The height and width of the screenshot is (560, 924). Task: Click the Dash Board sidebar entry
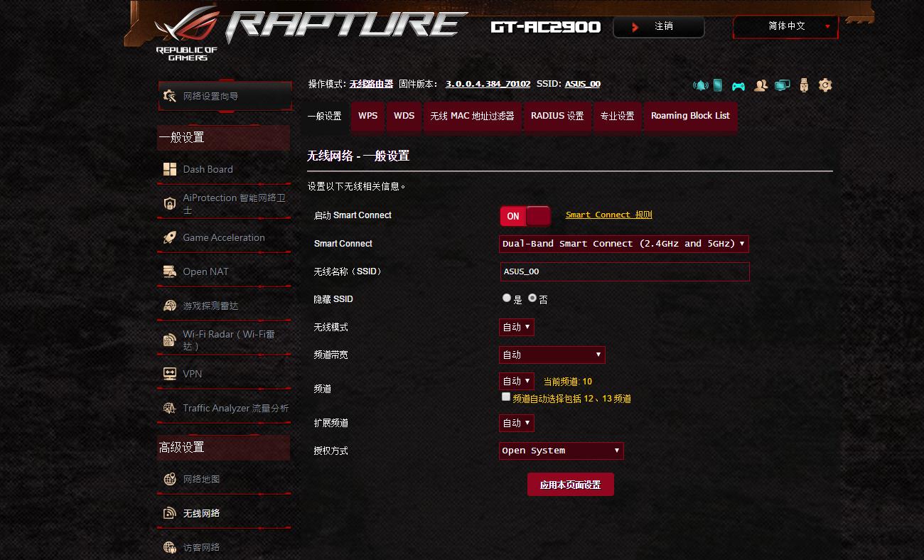[x=206, y=169]
